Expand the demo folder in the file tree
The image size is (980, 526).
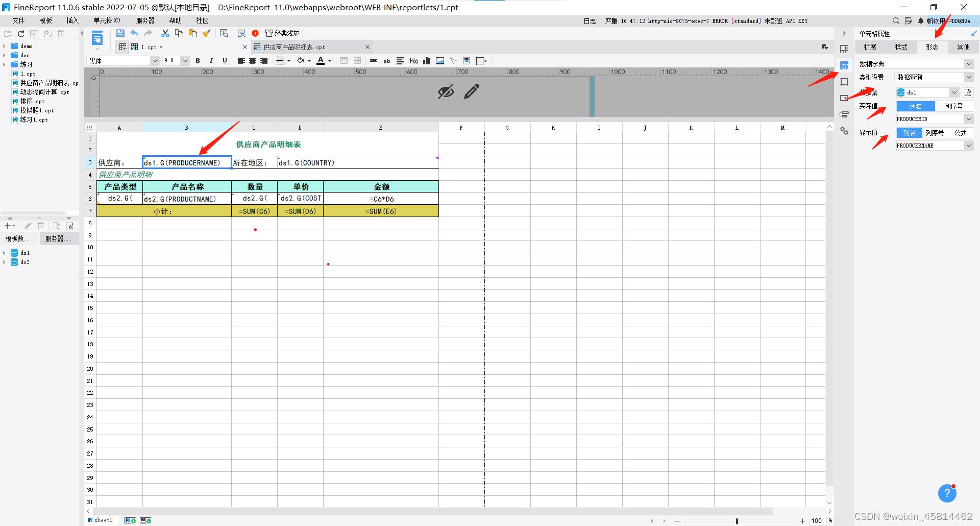click(4, 46)
